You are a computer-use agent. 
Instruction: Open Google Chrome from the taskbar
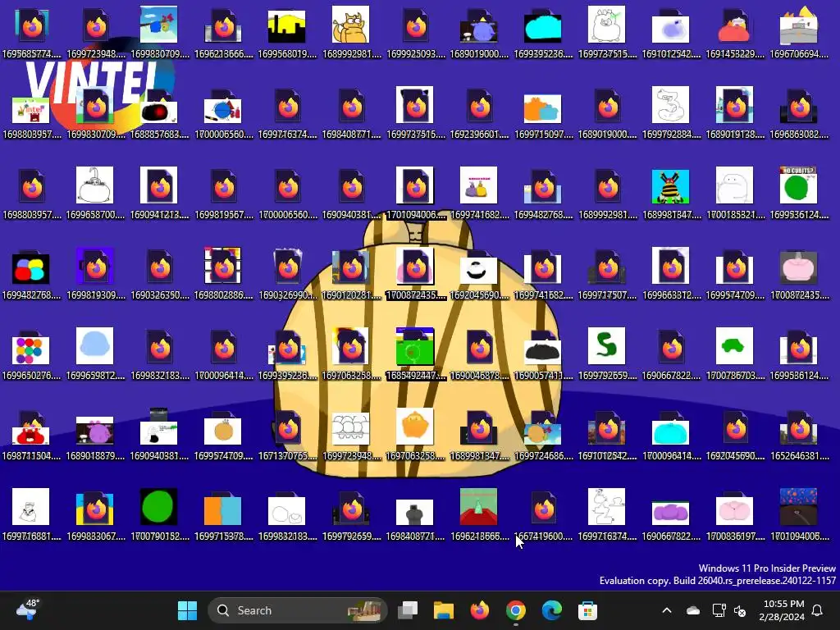pos(515,610)
